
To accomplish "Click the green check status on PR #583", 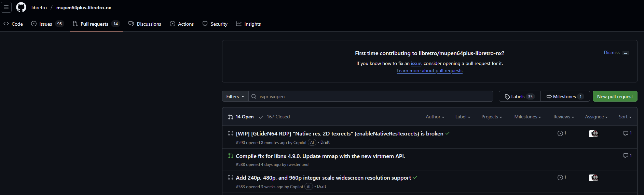I will click(415, 178).
